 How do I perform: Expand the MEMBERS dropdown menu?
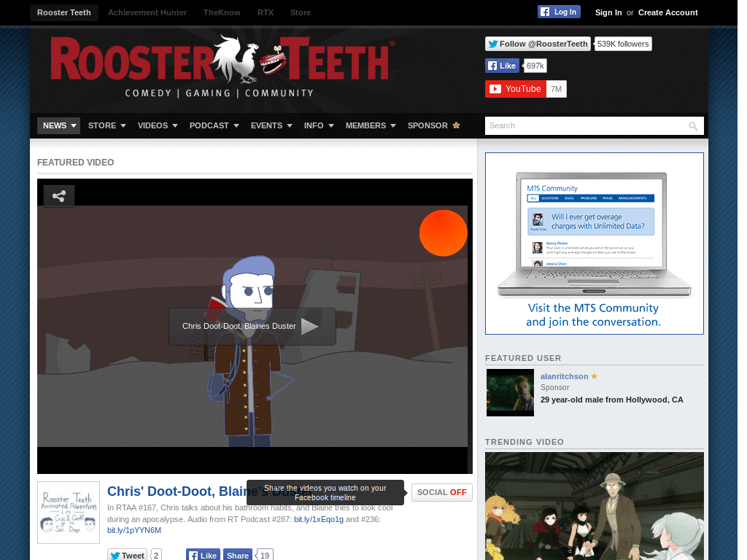point(371,125)
